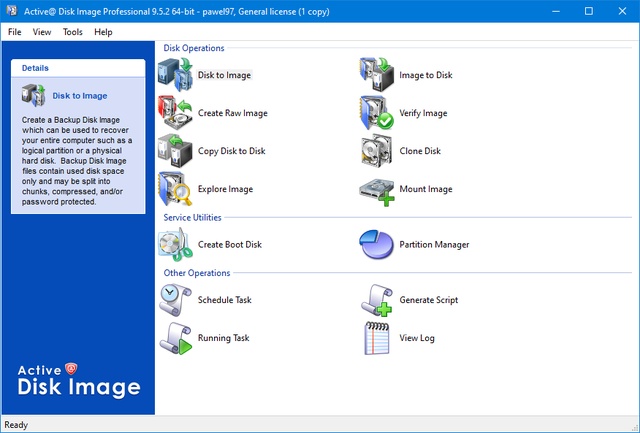Open the File menu
The image size is (640, 433).
tap(15, 32)
